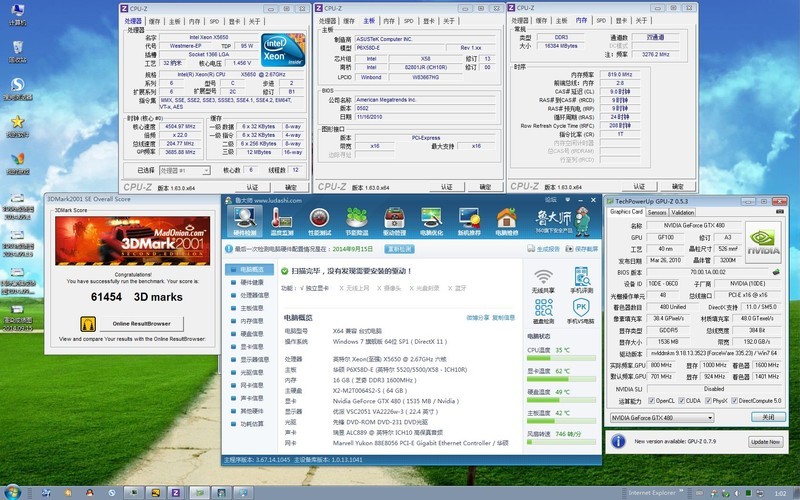Click the 3DMark tombstone icon beside ResultBrowser
The height and width of the screenshot is (500, 800).
(x=88, y=323)
